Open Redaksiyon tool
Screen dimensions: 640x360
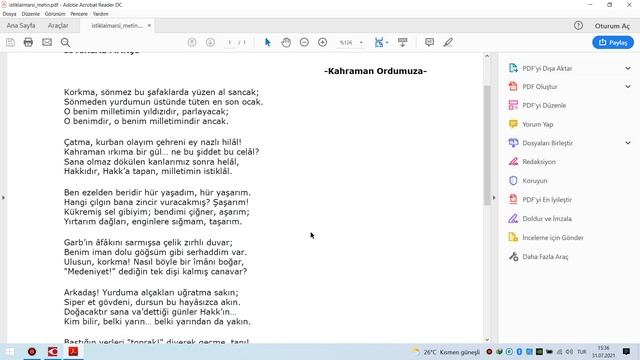[x=539, y=162]
